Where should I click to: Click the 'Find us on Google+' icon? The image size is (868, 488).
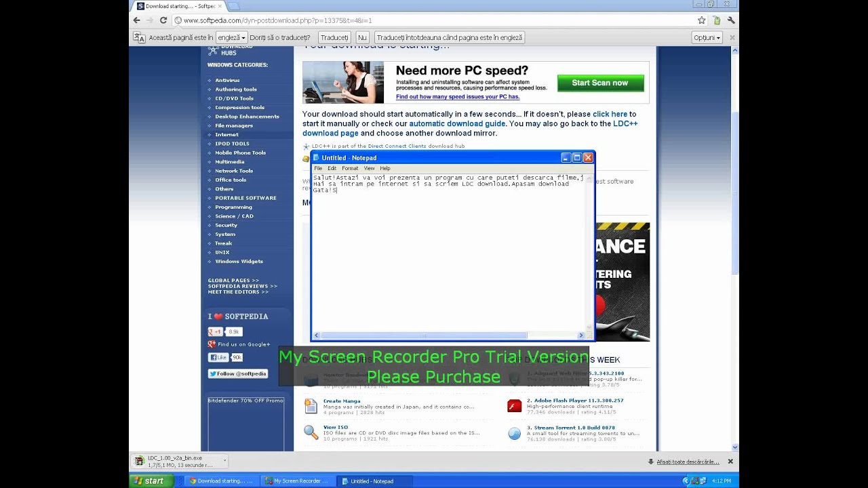(x=212, y=344)
